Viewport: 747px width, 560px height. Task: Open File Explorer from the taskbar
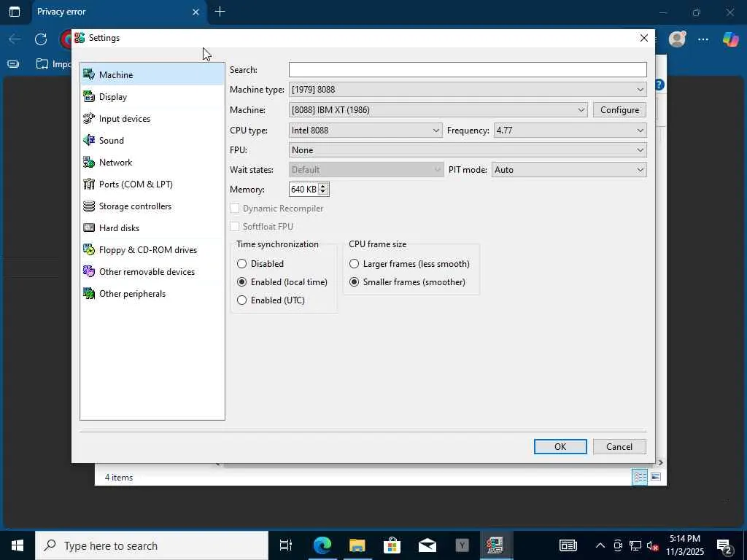357,545
